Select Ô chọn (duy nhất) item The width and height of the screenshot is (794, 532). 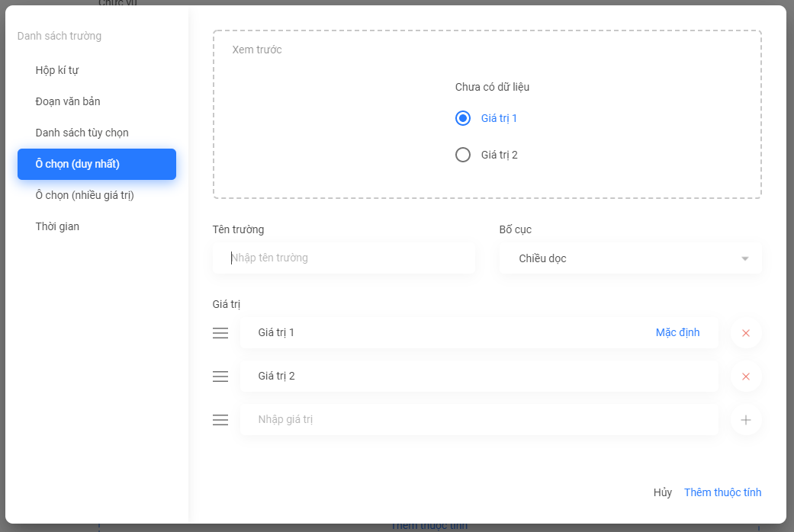click(x=97, y=164)
